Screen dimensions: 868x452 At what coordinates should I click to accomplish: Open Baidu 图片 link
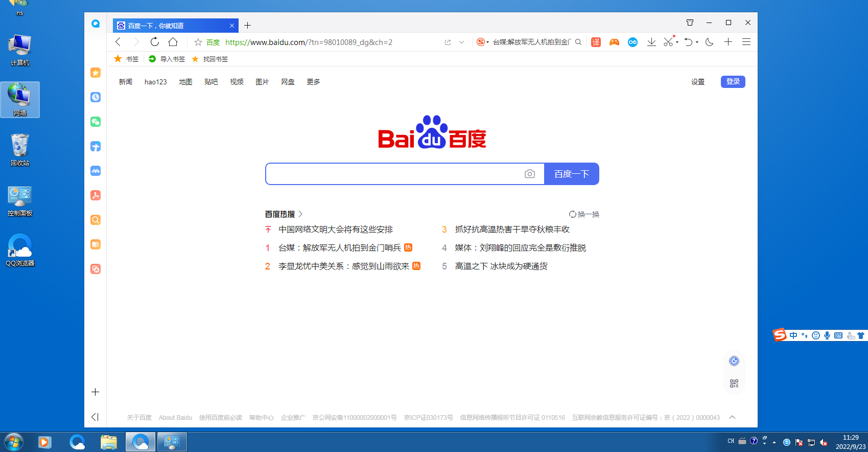pyautogui.click(x=262, y=82)
